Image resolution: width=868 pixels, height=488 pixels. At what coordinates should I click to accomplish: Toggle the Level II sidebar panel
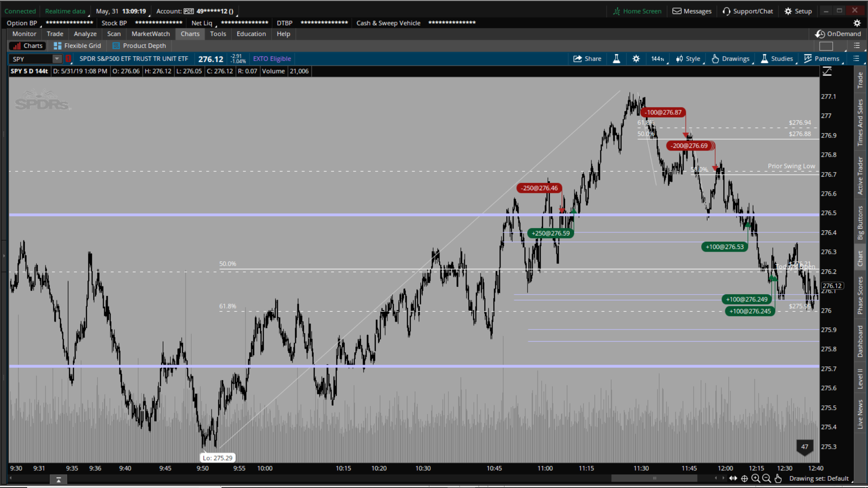click(x=860, y=379)
